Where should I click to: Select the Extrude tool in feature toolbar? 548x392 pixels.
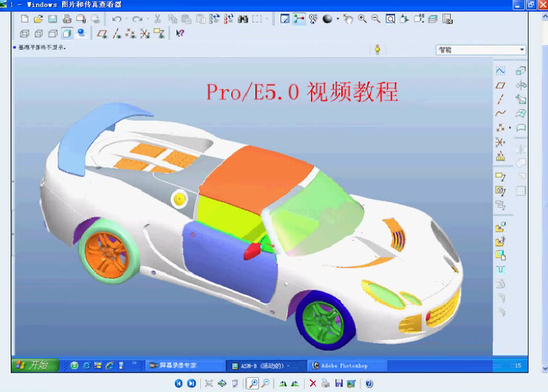519,69
